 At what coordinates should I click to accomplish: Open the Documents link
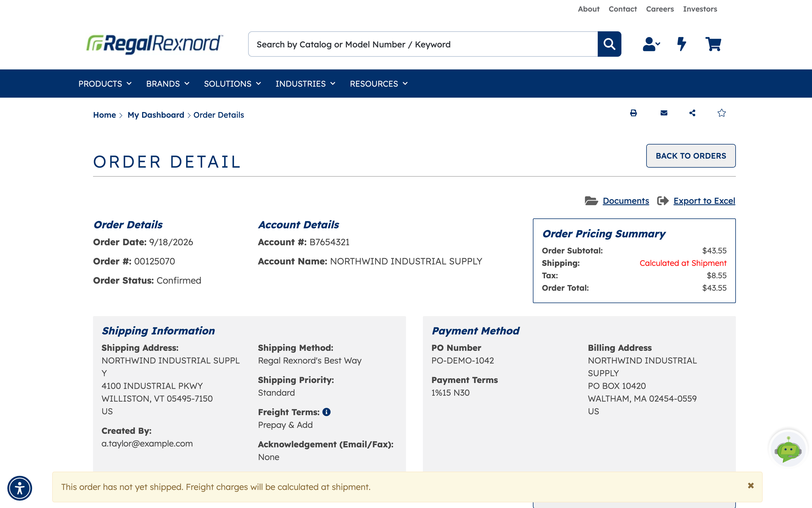626,201
